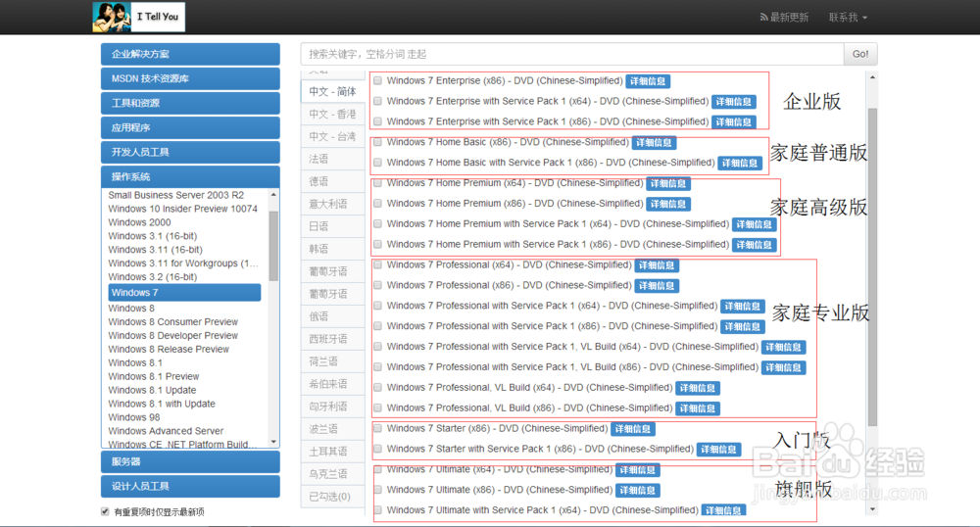The width and height of the screenshot is (980, 527).
Task: Check Windows 7 Starter (x86) DVD
Action: tap(377, 428)
